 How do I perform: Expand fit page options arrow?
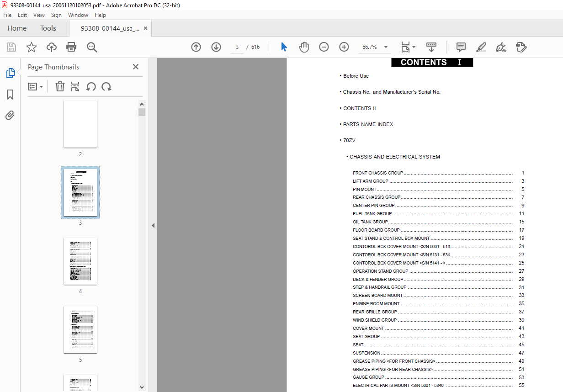(414, 47)
